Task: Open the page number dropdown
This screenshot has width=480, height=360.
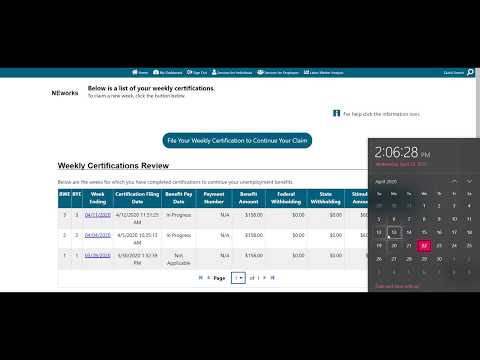Action: pos(238,278)
